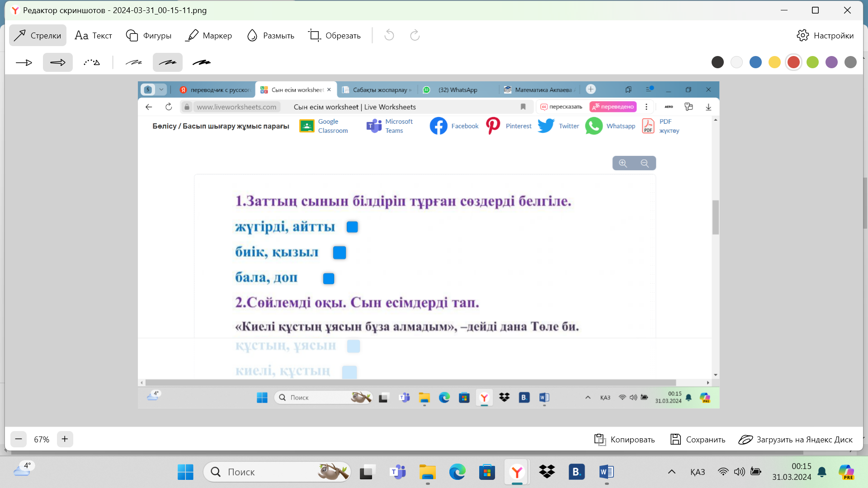Image resolution: width=868 pixels, height=488 pixels.
Task: Choose the Shapes (Фигуры) tool
Action: [x=149, y=35]
